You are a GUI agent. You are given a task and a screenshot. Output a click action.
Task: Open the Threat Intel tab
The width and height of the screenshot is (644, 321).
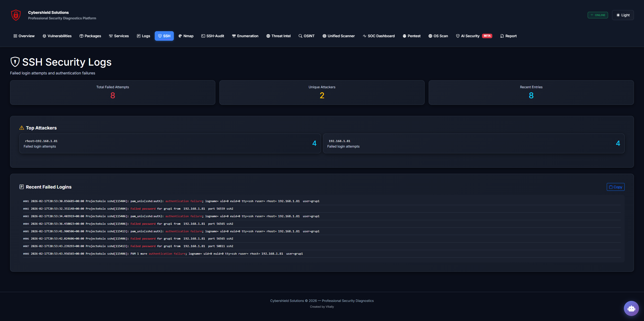pyautogui.click(x=278, y=36)
